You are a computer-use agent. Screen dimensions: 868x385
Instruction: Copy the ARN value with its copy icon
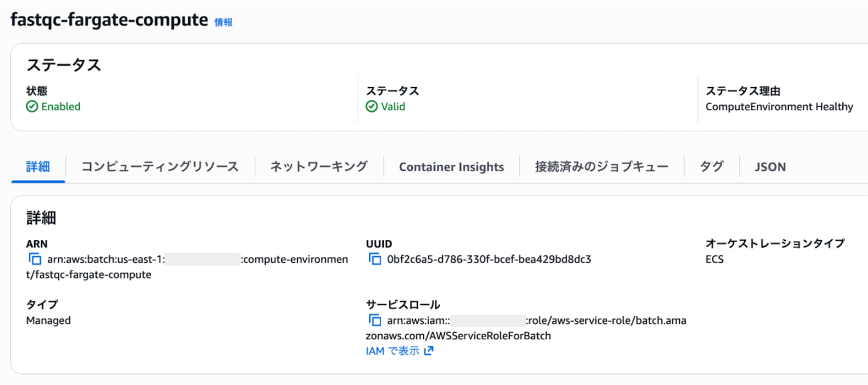pos(35,259)
